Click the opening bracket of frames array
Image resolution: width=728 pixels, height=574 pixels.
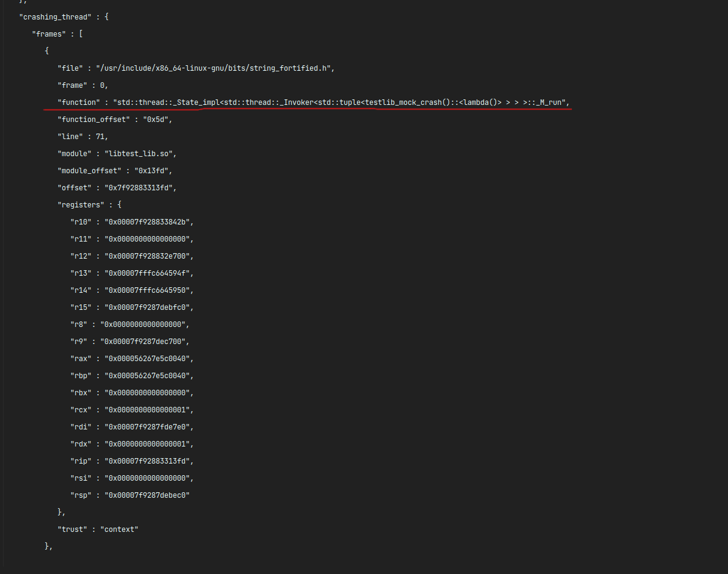pyautogui.click(x=81, y=34)
